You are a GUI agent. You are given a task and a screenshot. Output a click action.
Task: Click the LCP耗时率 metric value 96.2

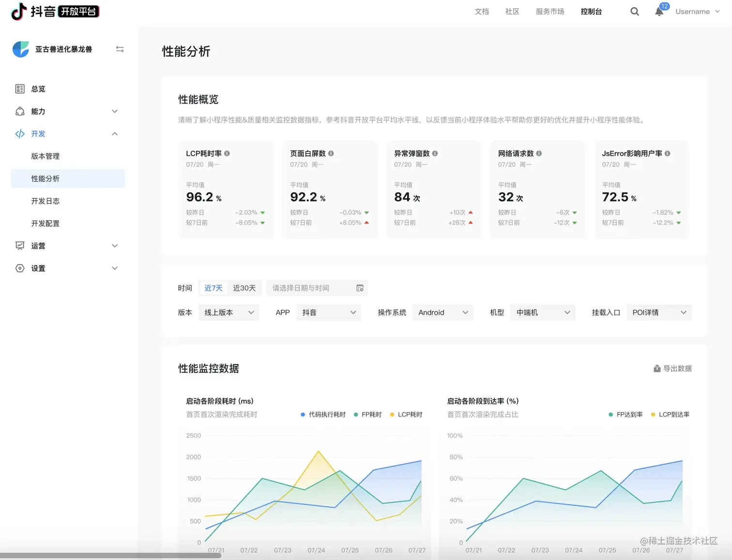(199, 197)
